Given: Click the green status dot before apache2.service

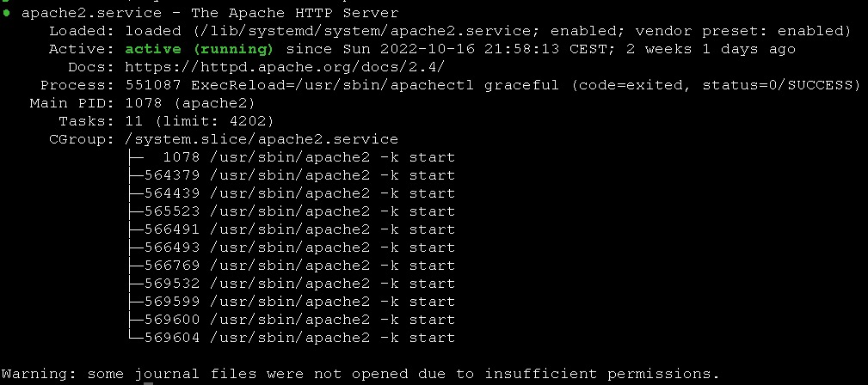Looking at the screenshot, I should point(6,13).
